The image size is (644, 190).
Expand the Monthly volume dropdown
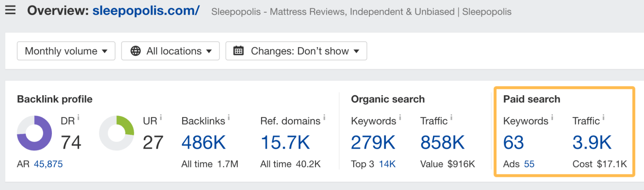pyautogui.click(x=66, y=51)
